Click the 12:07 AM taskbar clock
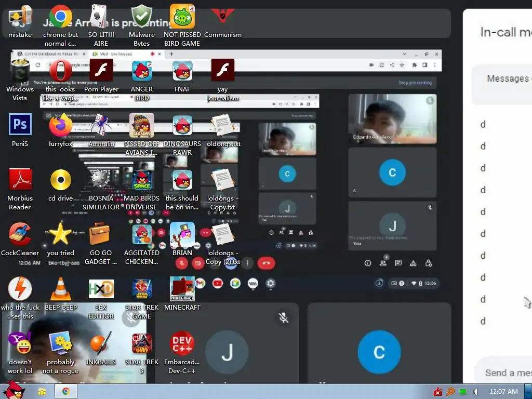The image size is (532, 399). [x=503, y=392]
